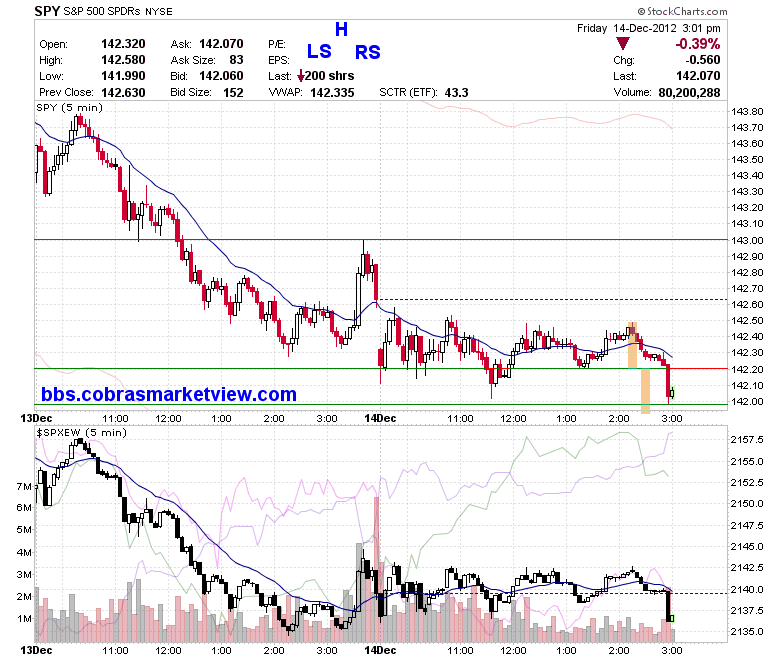The width and height of the screenshot is (780, 659).
Task: Select the 13Dec label on lower time axis
Action: (36, 650)
